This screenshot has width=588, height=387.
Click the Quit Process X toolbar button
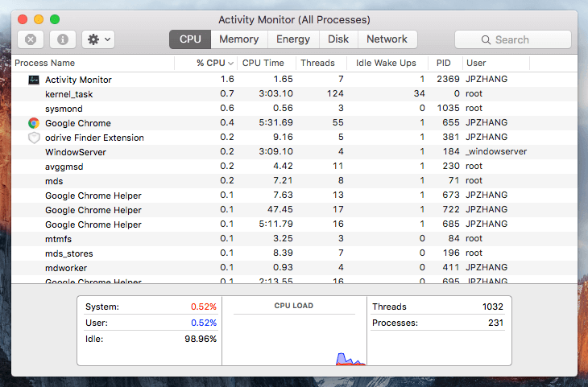tap(31, 39)
